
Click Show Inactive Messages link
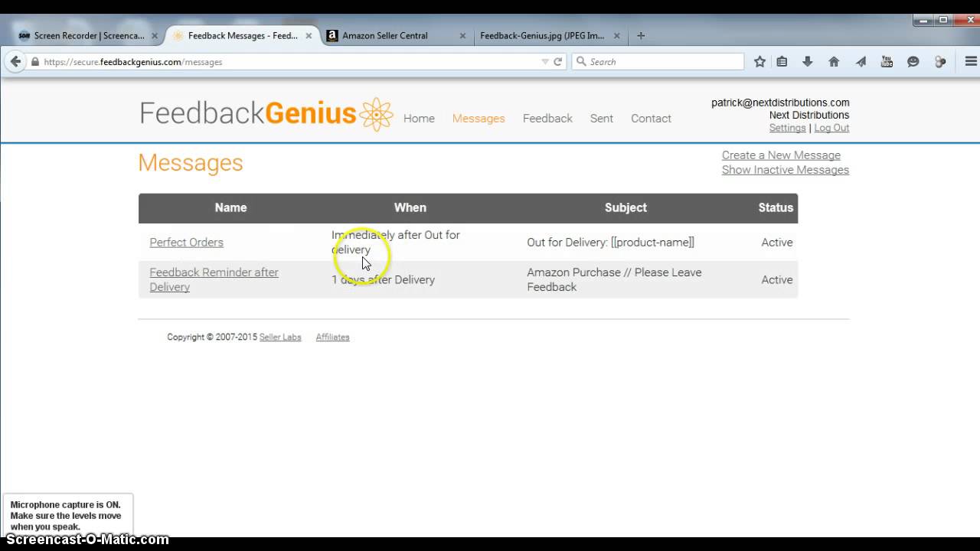(786, 170)
